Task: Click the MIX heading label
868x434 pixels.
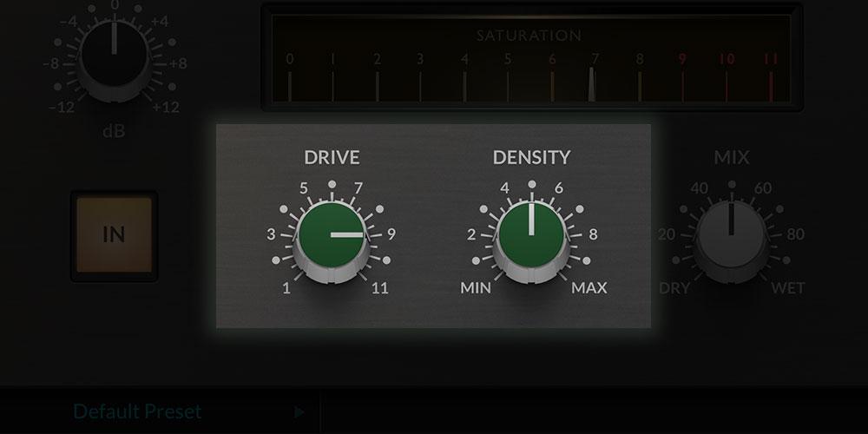Action: (x=731, y=158)
